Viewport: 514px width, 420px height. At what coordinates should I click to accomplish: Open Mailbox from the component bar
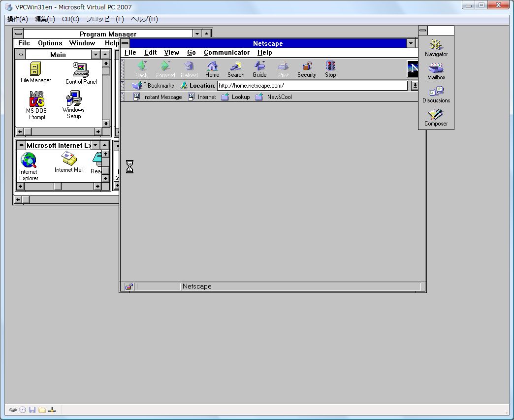[x=436, y=71]
